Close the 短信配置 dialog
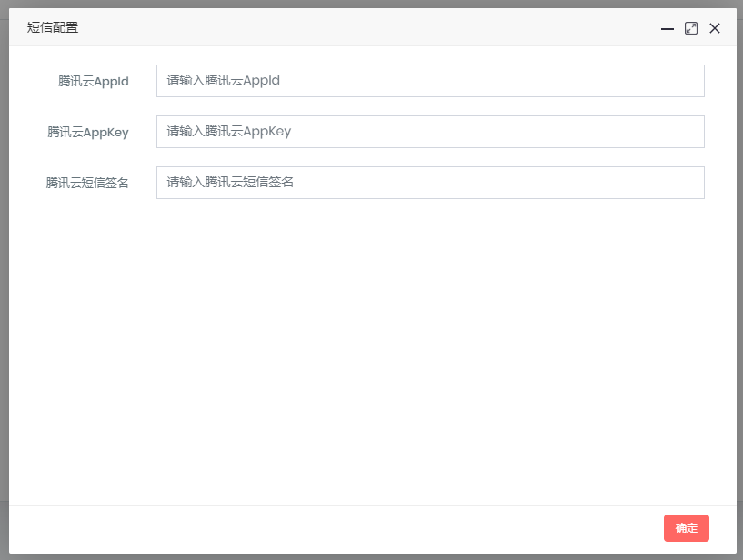 click(715, 28)
